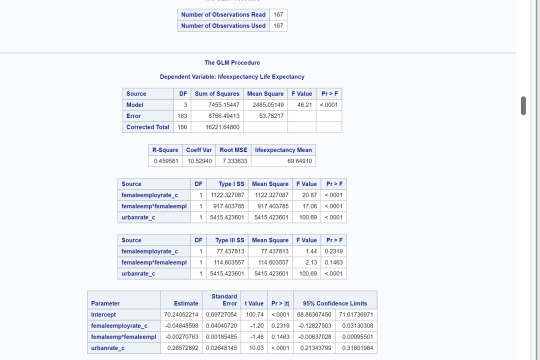Click the 'Dependent Variable: lifeexpectancy Life Expectancy' title
This screenshot has height=360, width=540.
tap(232, 77)
